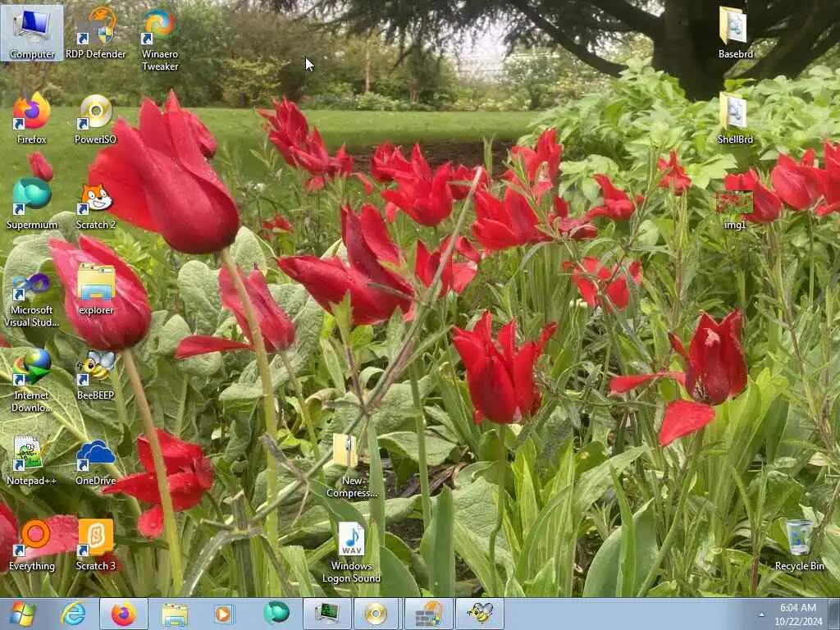Select the RDP Defender desktop shortcut
This screenshot has width=840, height=630.
pos(95,32)
